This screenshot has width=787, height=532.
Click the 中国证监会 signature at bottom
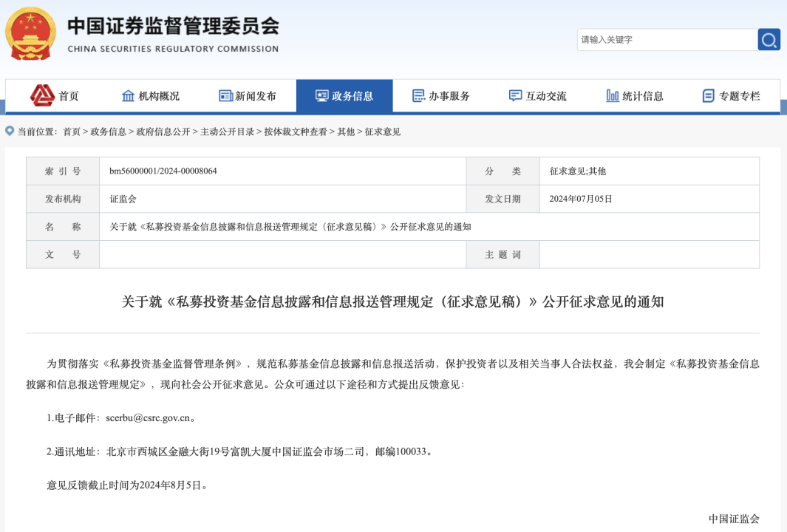coord(734,519)
